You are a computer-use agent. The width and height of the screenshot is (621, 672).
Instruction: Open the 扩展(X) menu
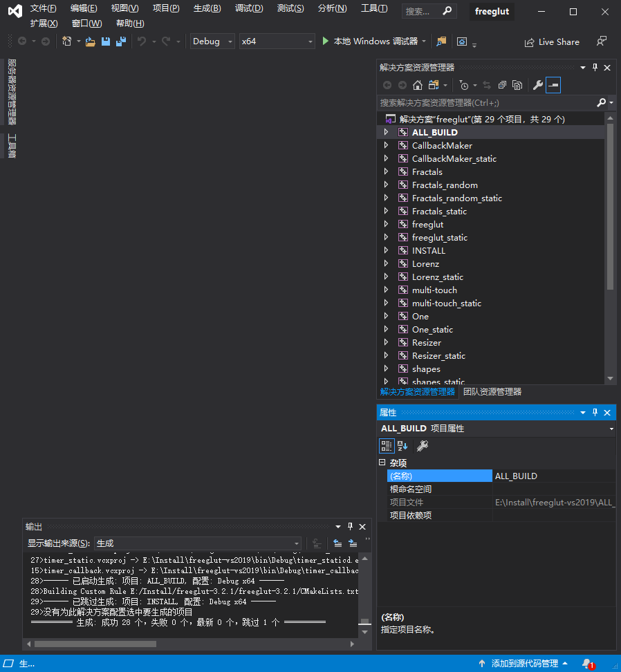tap(44, 23)
